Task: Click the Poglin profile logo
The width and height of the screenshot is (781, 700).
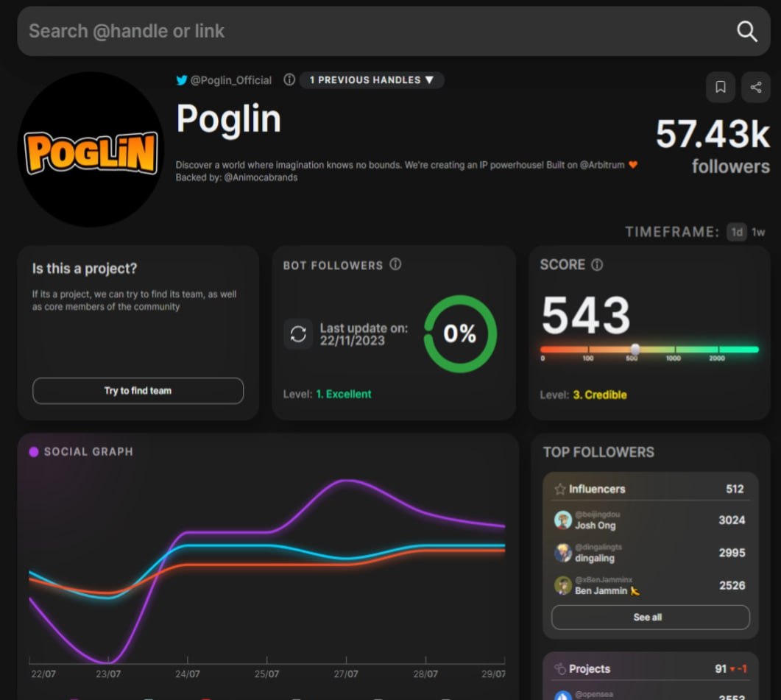Action: pos(91,149)
